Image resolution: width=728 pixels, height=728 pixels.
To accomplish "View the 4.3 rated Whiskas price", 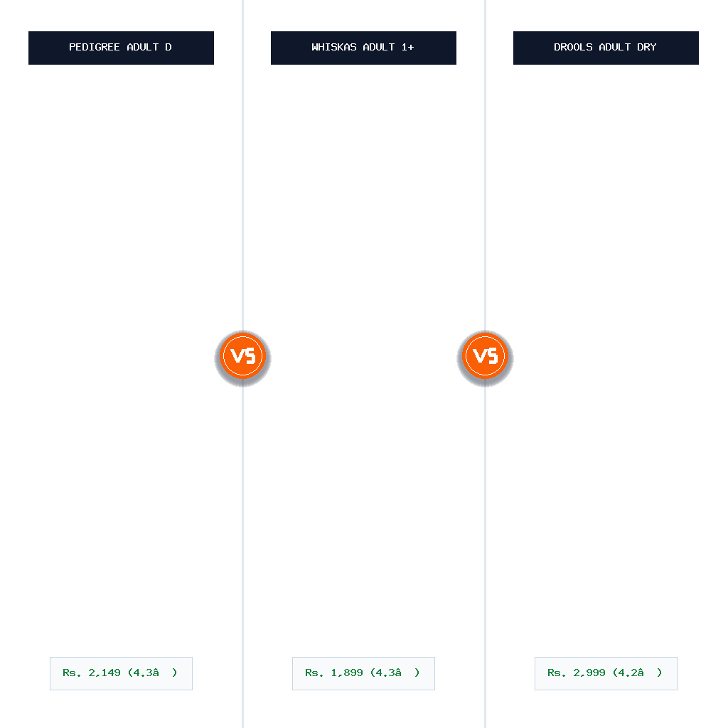I will click(363, 673).
